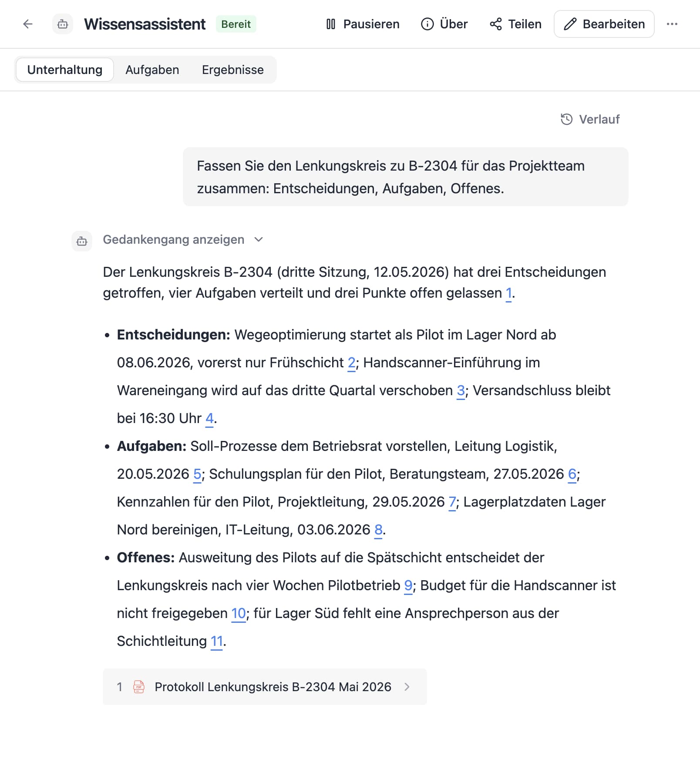Click the chevron on the source card
Screen dimensions: 700x766
(x=407, y=687)
